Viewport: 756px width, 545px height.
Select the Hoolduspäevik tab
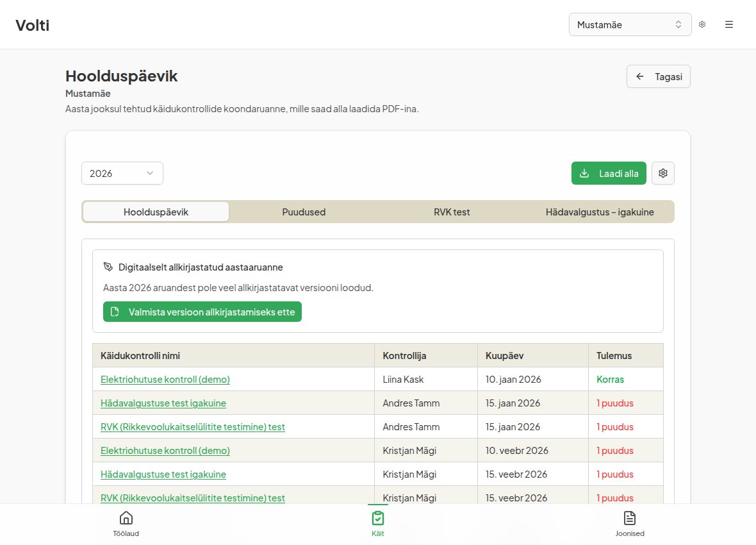tap(156, 212)
